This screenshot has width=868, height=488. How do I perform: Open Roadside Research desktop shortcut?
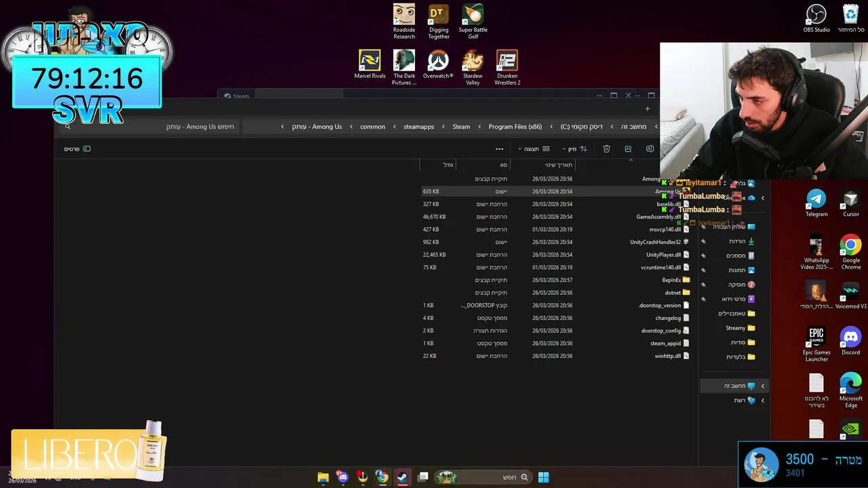coord(404,22)
